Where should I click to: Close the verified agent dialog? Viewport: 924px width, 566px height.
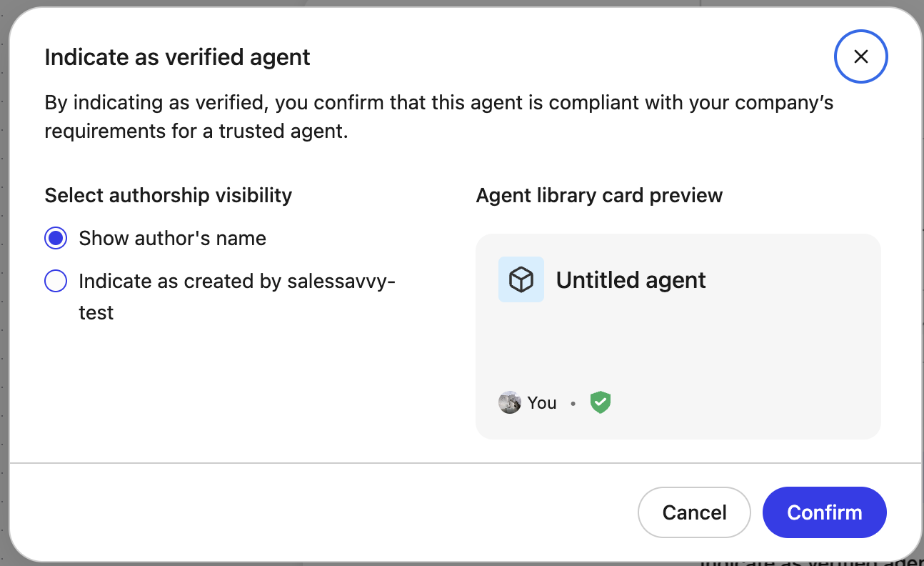pyautogui.click(x=860, y=56)
